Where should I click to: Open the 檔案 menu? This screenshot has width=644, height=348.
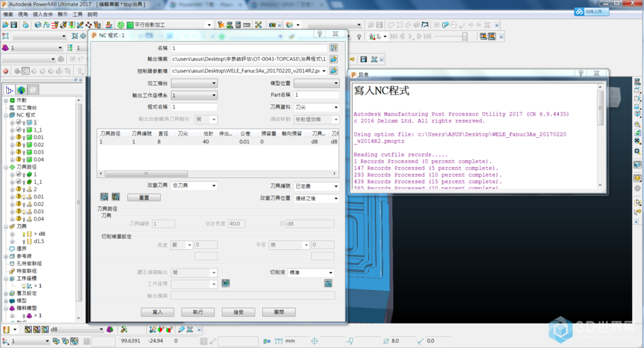click(8, 15)
